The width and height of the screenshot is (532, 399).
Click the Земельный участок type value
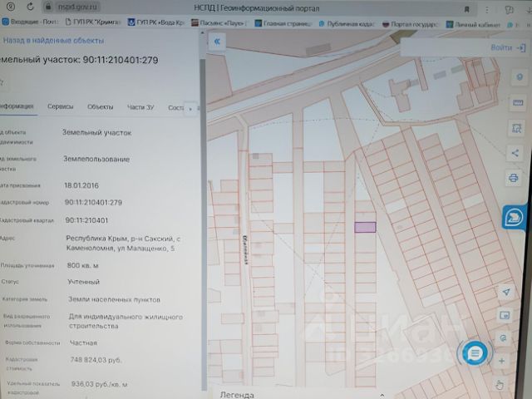click(96, 132)
